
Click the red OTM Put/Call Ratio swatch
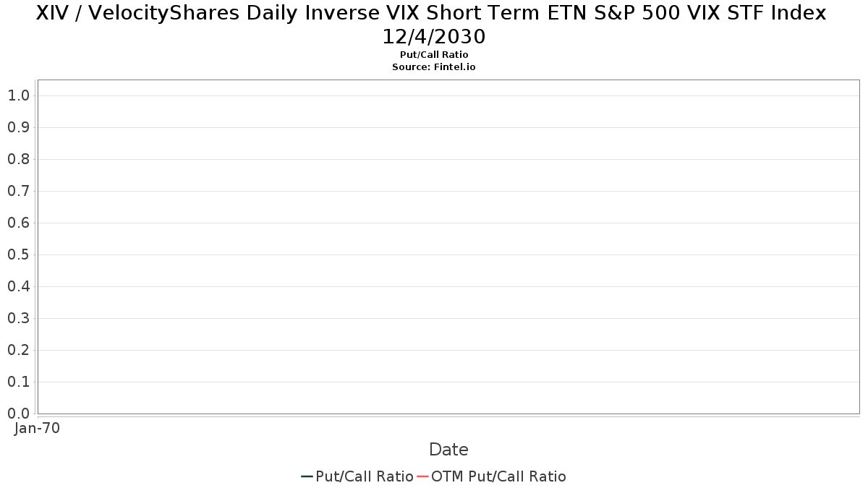423,476
